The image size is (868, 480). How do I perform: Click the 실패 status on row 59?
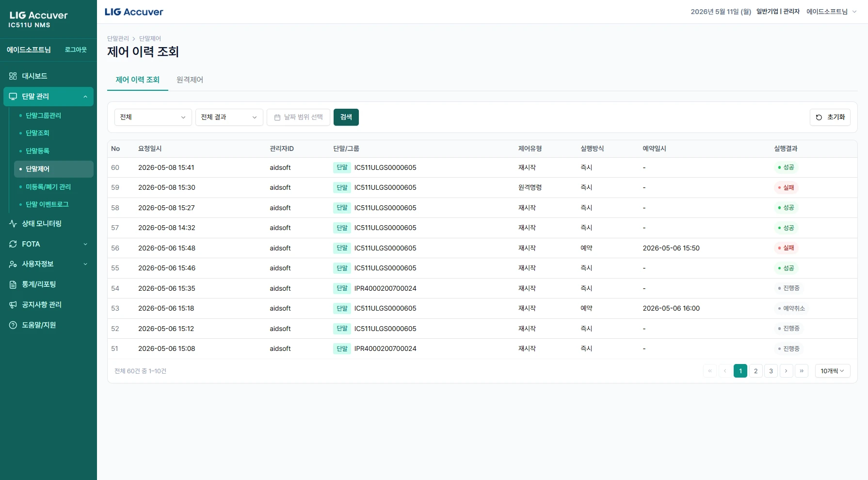coord(786,187)
